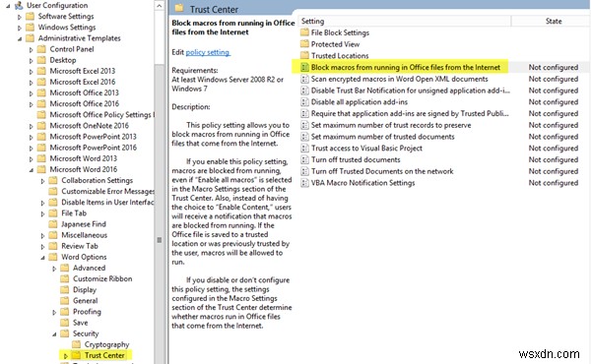This screenshot has width=591, height=364.
Task: Select 'Scan encrypted macros in Word Open XML documents'
Action: tap(399, 79)
